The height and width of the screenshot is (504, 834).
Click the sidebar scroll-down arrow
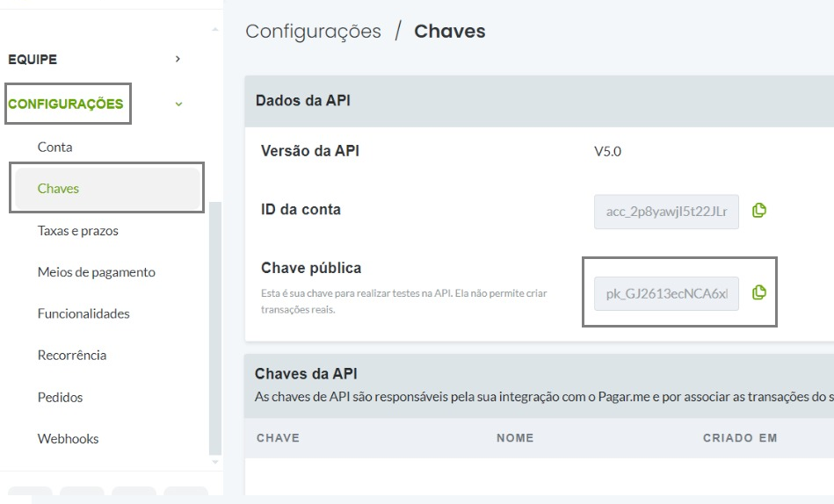click(x=215, y=462)
